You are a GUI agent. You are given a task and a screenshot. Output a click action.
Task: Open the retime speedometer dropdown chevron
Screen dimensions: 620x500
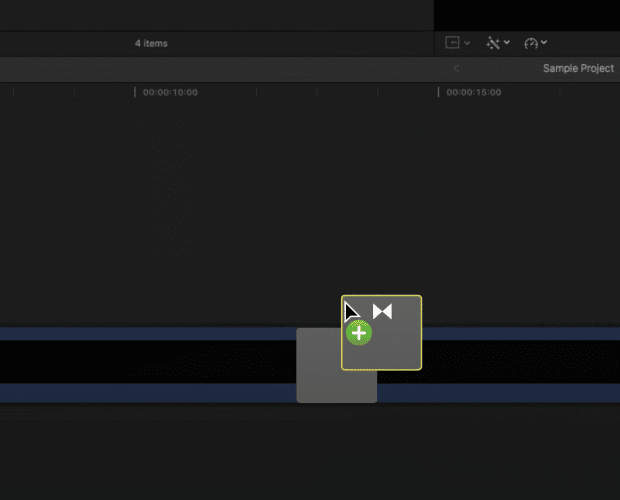point(544,42)
